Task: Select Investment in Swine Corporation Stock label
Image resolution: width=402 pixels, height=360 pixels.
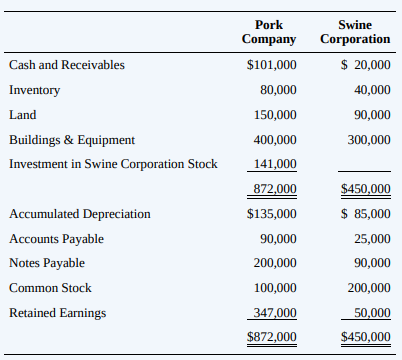Action: (x=113, y=164)
